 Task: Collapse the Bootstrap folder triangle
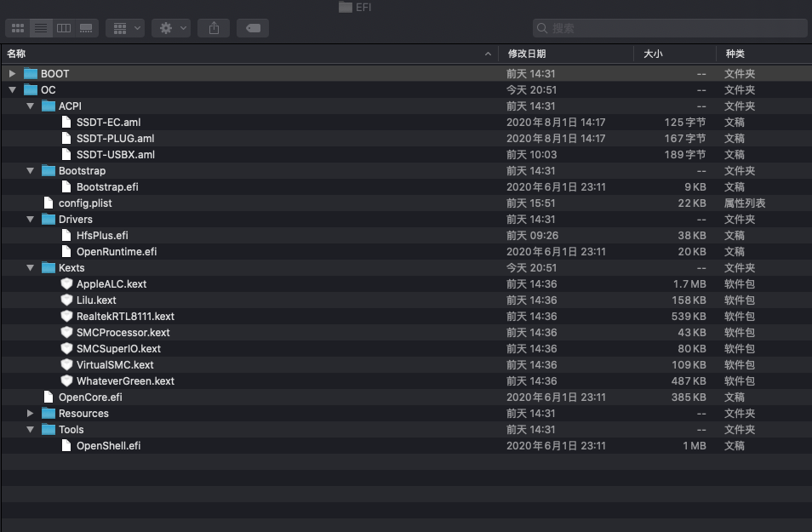pos(30,170)
